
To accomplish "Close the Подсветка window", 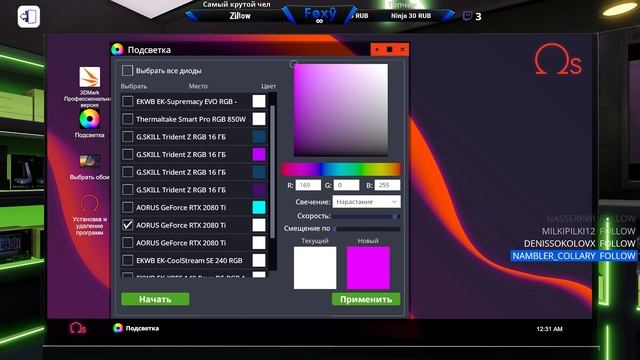I will click(402, 49).
